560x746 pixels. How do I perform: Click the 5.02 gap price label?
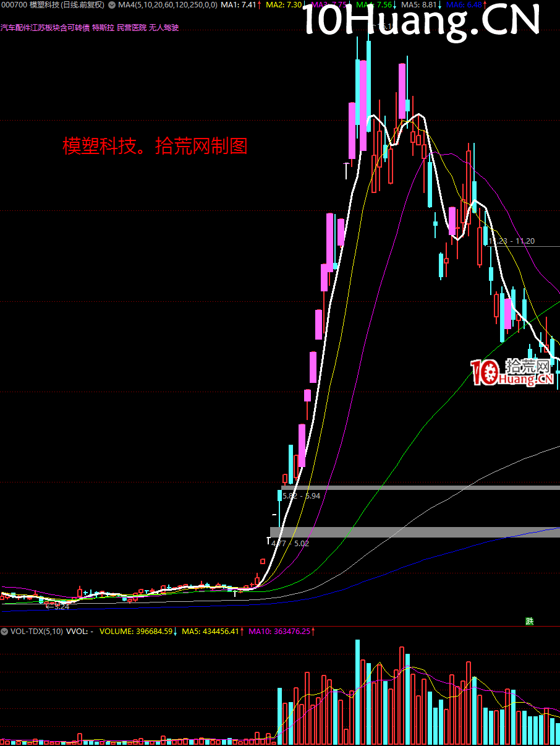pos(302,543)
